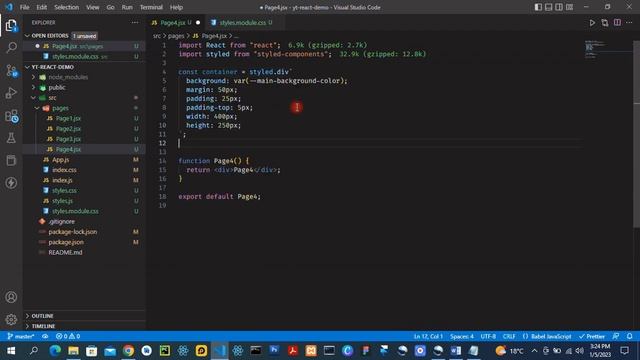Click errors and warnings status indicator
The image size is (640, 360).
coord(68,336)
